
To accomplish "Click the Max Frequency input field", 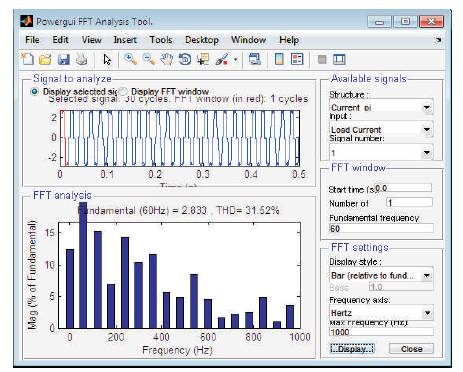I will coord(381,332).
